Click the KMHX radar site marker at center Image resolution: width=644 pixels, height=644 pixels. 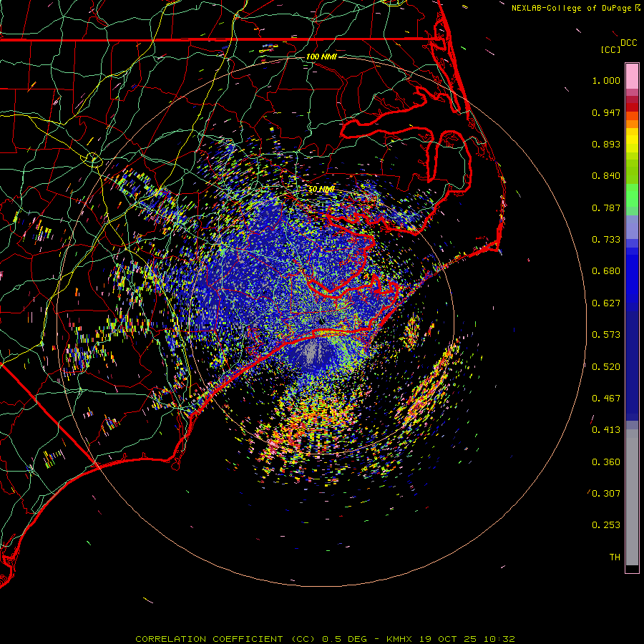321,321
